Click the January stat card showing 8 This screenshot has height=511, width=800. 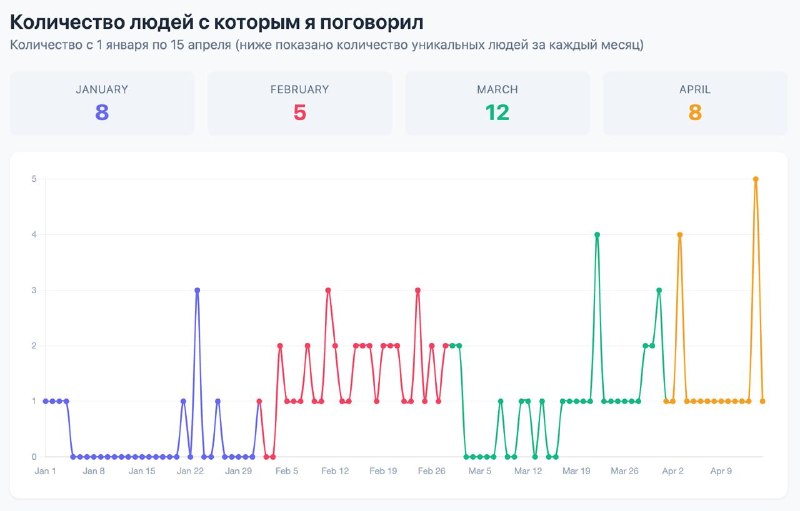coord(102,104)
